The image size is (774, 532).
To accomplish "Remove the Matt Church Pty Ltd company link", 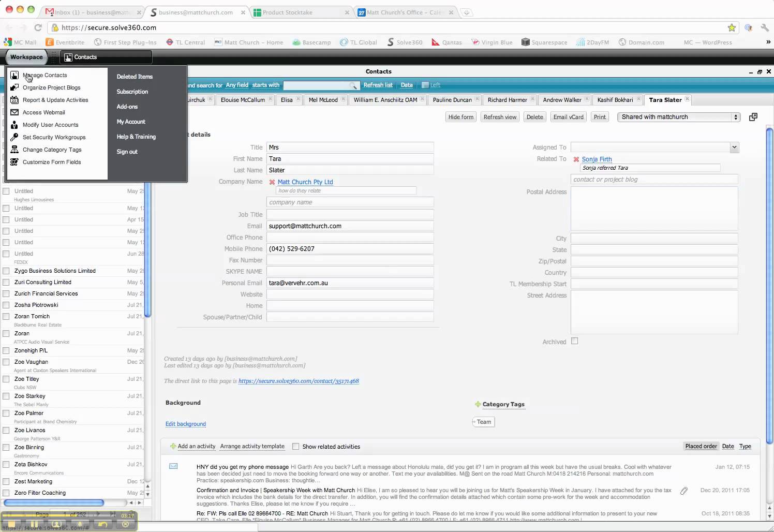I will point(272,182).
